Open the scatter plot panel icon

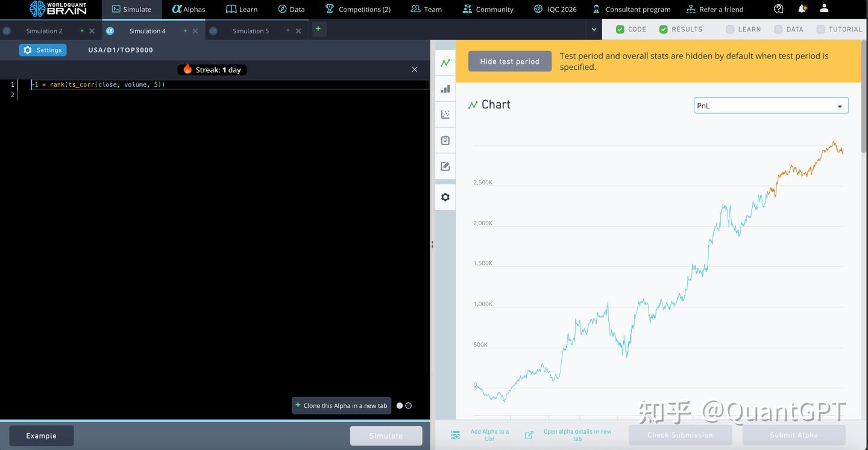point(445,114)
